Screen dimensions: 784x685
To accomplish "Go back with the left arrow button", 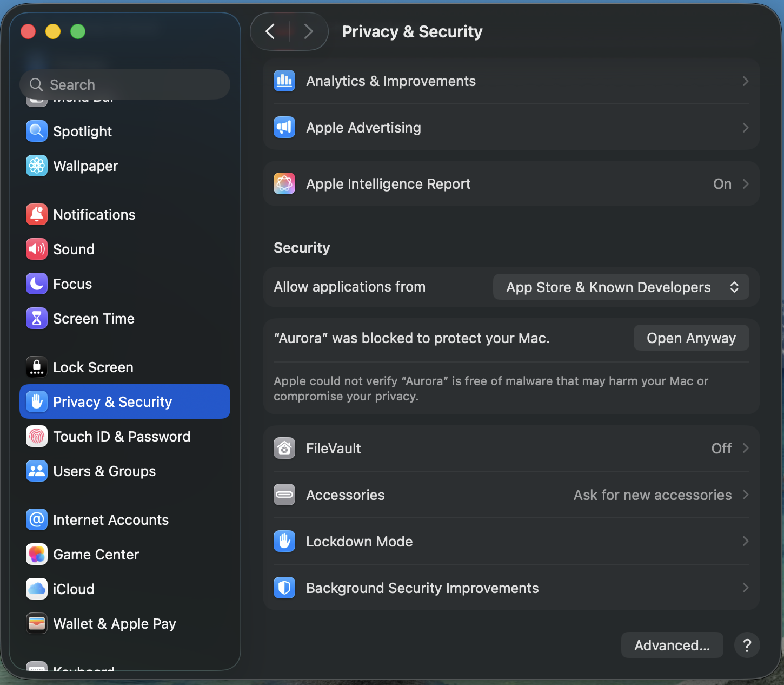I will (270, 31).
